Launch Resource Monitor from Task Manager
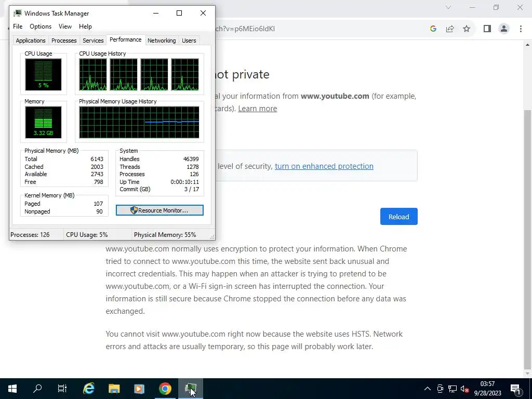 pos(159,210)
